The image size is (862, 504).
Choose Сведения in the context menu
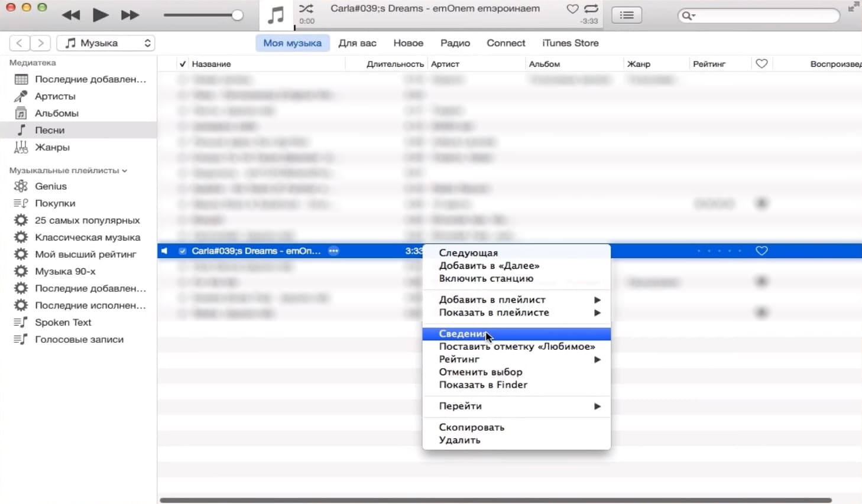click(x=516, y=334)
